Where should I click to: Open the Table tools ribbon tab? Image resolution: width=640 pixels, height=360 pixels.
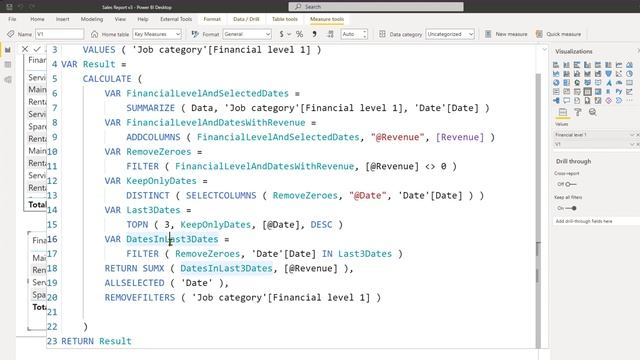[284, 19]
